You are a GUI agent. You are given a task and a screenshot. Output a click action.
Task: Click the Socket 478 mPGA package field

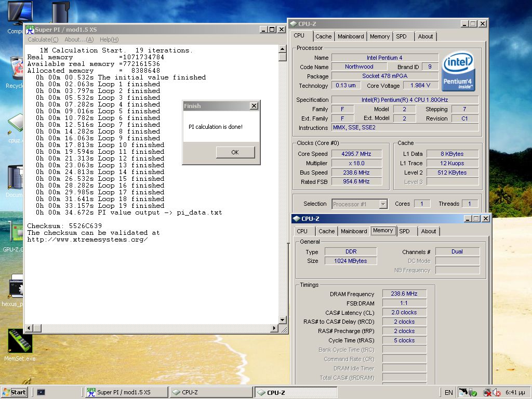point(385,76)
